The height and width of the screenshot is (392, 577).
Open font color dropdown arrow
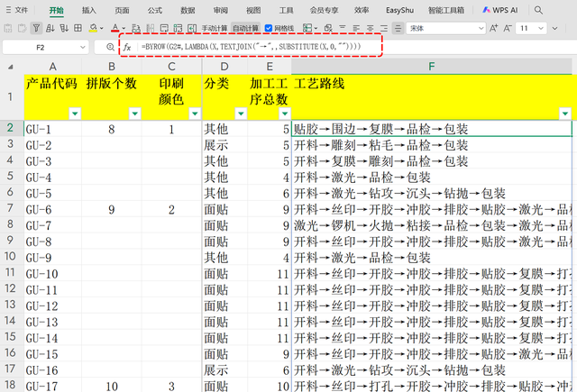[x=124, y=28]
